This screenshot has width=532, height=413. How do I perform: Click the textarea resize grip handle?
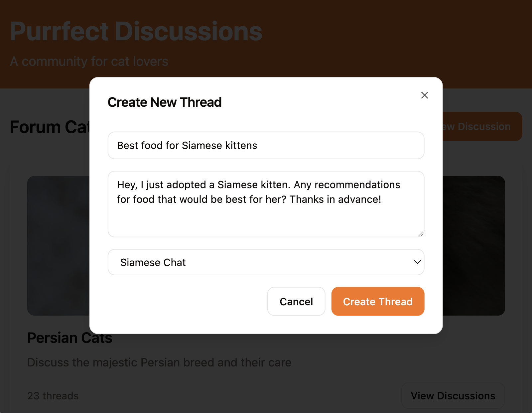point(422,234)
